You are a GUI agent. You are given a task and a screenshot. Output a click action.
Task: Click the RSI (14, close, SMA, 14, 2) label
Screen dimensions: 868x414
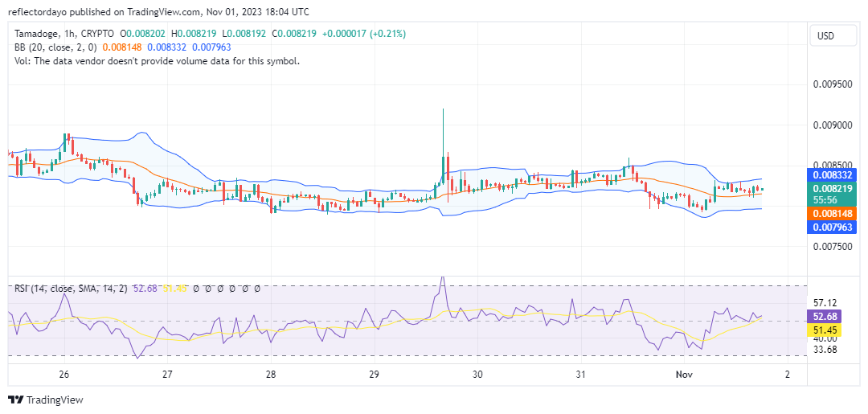click(x=70, y=289)
